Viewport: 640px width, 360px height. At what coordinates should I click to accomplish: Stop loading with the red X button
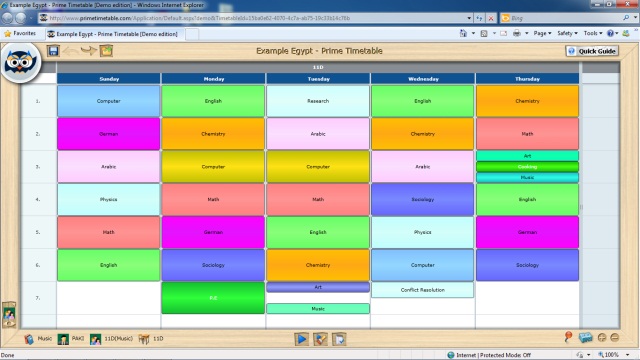[x=491, y=18]
